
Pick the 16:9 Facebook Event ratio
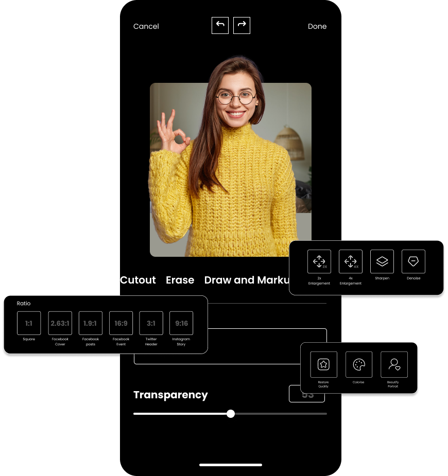121,323
